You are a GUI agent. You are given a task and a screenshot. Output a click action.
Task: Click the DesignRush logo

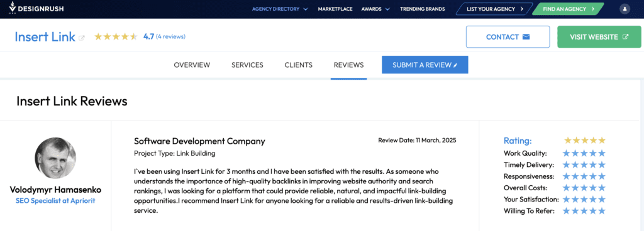[36, 8]
